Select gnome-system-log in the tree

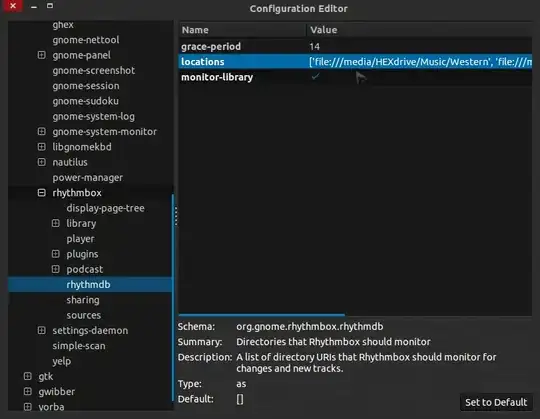pos(93,116)
